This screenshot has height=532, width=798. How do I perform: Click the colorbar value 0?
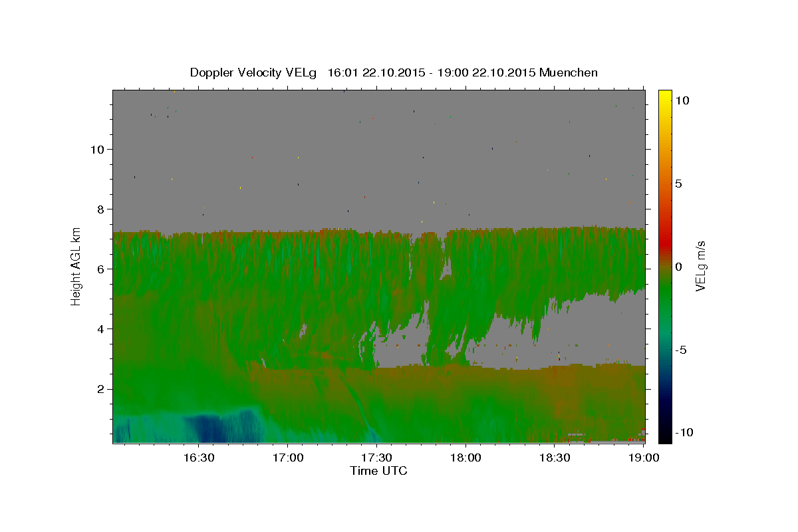(x=678, y=267)
